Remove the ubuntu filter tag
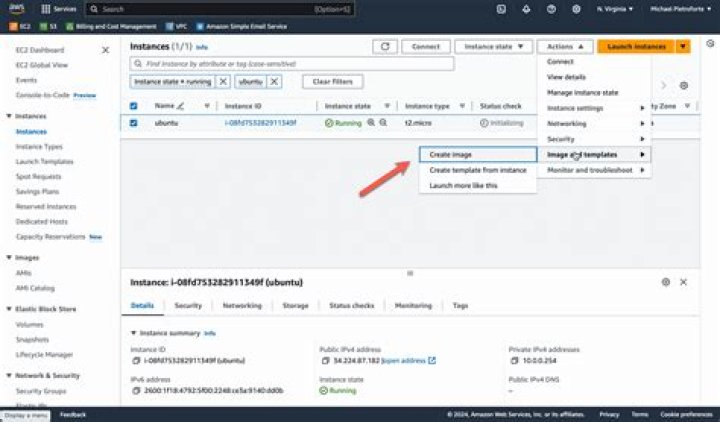Image resolution: width=720 pixels, height=422 pixels. point(273,81)
